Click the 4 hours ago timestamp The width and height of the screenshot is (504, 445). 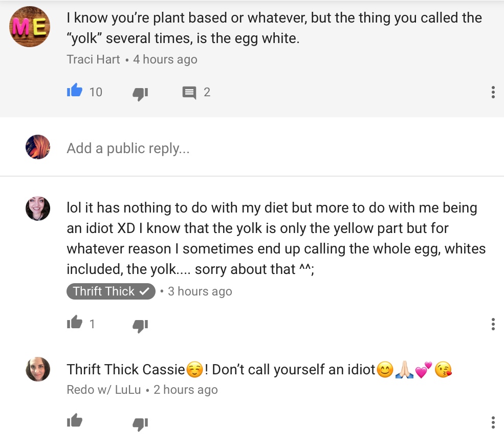(165, 59)
